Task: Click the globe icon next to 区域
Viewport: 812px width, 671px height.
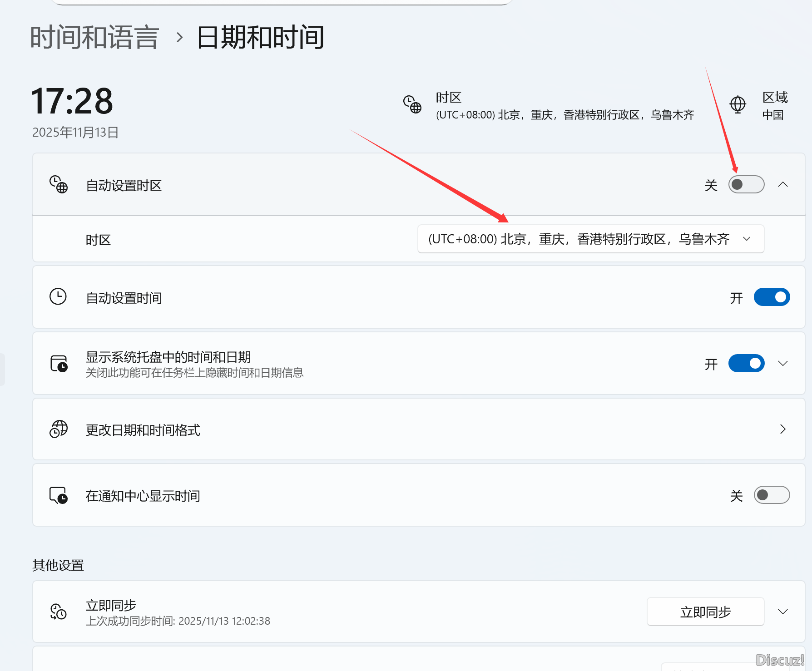Action: [738, 104]
